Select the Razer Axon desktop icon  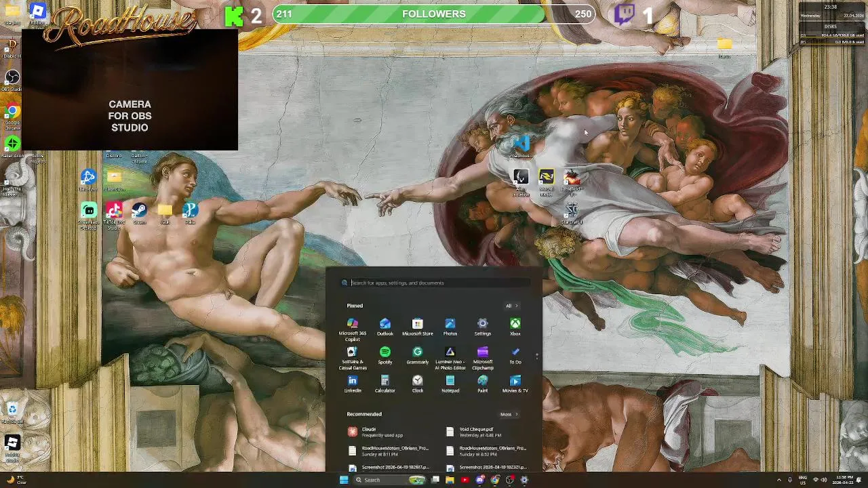tap(12, 146)
